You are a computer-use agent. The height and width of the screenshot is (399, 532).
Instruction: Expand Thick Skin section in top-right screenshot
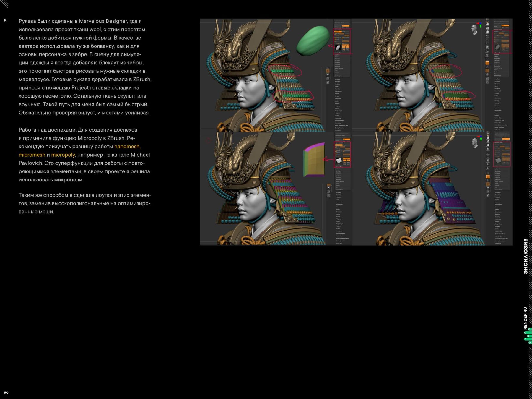pos(497,84)
